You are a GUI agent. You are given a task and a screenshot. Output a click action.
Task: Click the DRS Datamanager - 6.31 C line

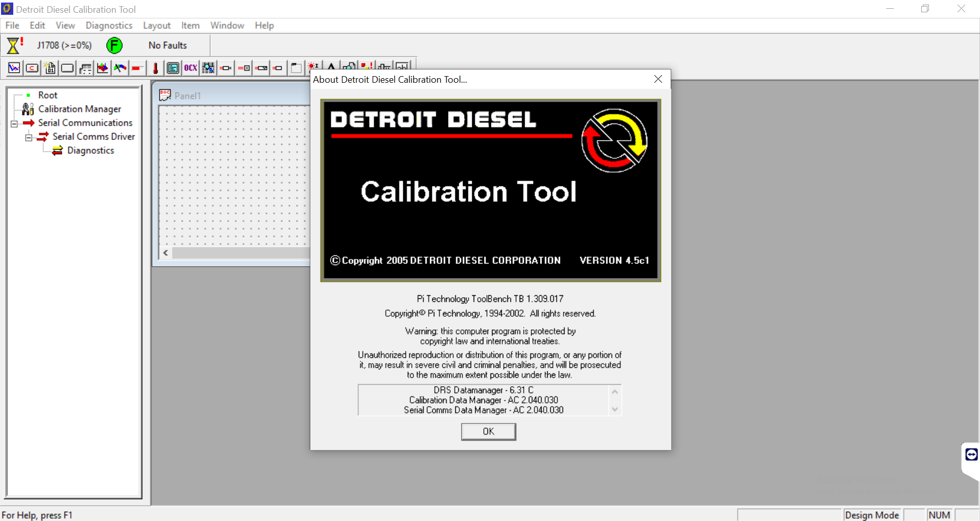tap(483, 390)
